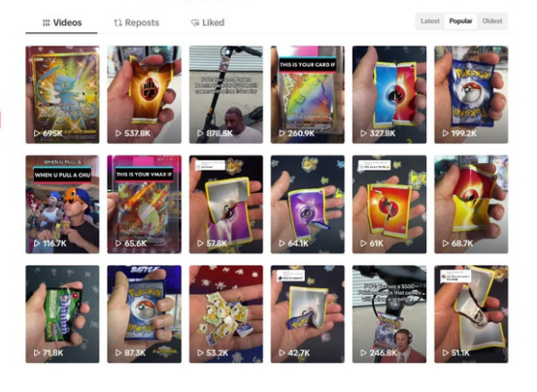Play the green pack video with 71.8K views
537x392 pixels.
pyautogui.click(x=62, y=314)
